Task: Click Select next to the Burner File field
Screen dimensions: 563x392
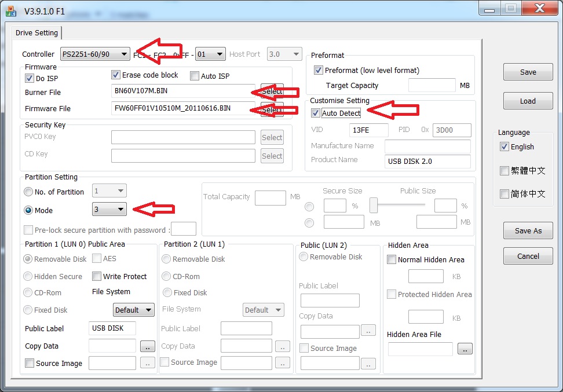Action: pyautogui.click(x=272, y=91)
